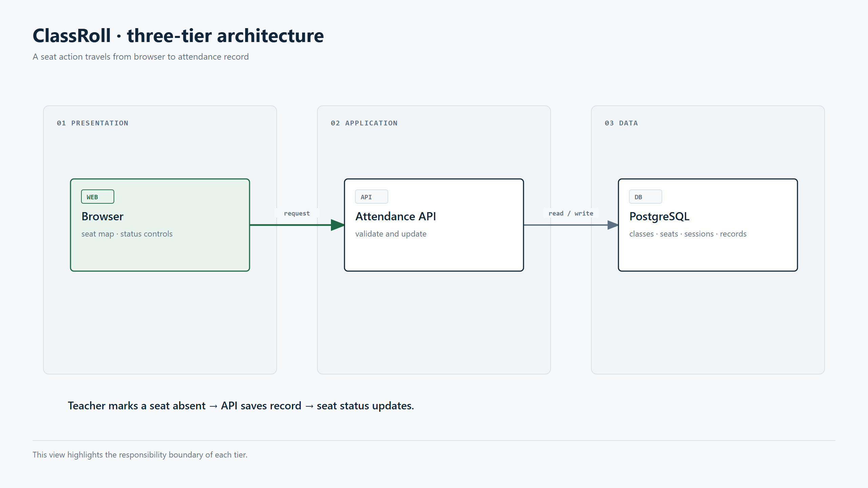The height and width of the screenshot is (488, 868).
Task: Click the 'Teacher marks a seat absent' caption
Action: 241,406
